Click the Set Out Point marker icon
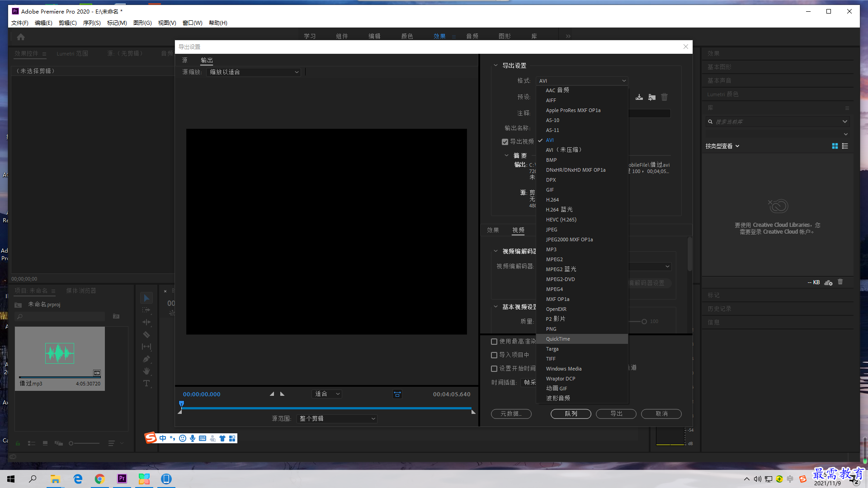Image resolution: width=868 pixels, height=488 pixels. (282, 394)
